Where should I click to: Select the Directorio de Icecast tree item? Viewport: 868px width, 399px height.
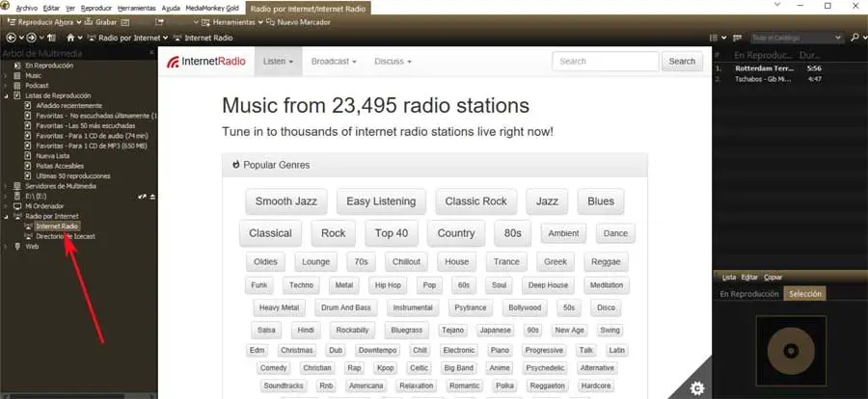(66, 237)
